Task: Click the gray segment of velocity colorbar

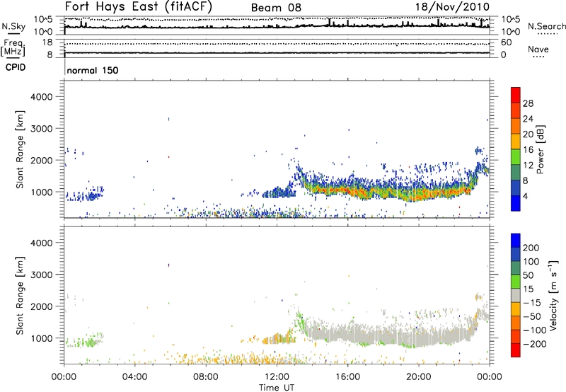Action: [516, 295]
